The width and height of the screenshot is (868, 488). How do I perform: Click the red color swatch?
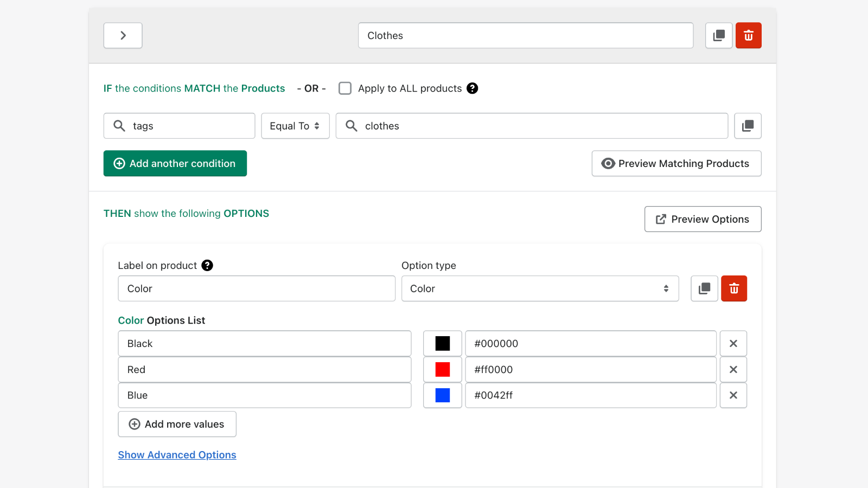coord(442,369)
